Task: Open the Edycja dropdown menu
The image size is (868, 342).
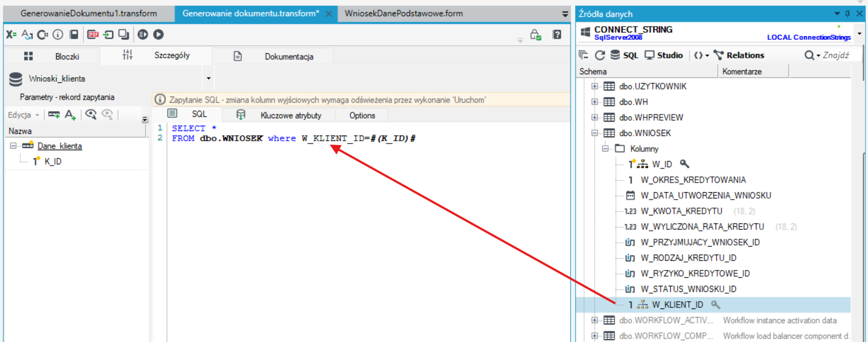Action: (23, 115)
